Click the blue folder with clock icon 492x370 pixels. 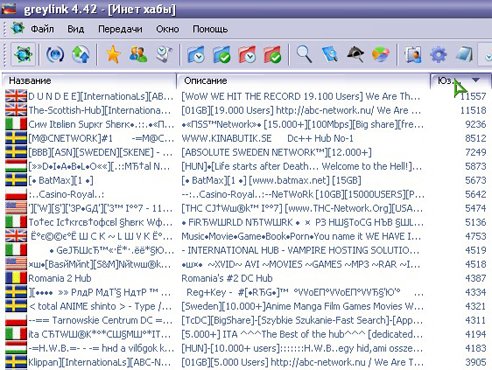point(196,54)
